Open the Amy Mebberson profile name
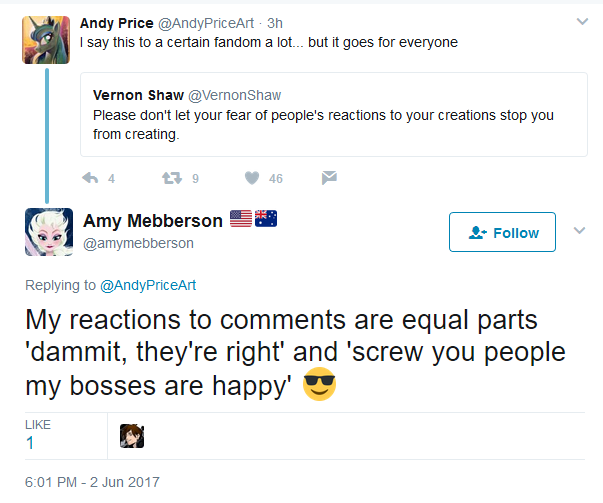This screenshot has width=603, height=503. click(153, 220)
